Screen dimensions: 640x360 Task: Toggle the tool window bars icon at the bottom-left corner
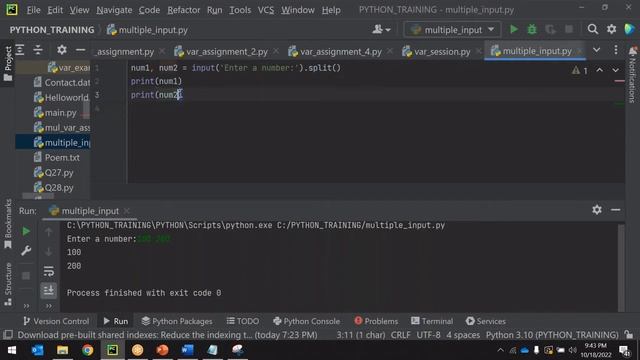coord(8,335)
